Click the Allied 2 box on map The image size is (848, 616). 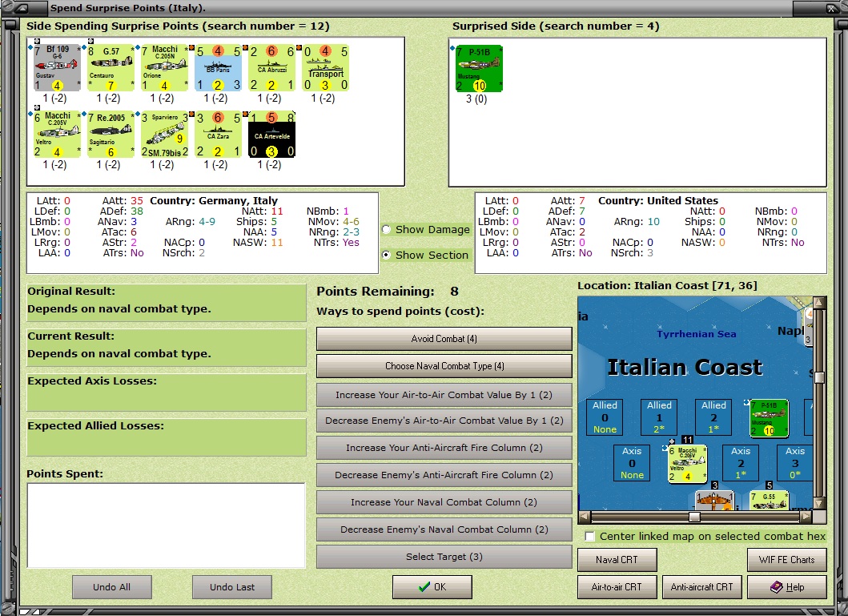[714, 417]
